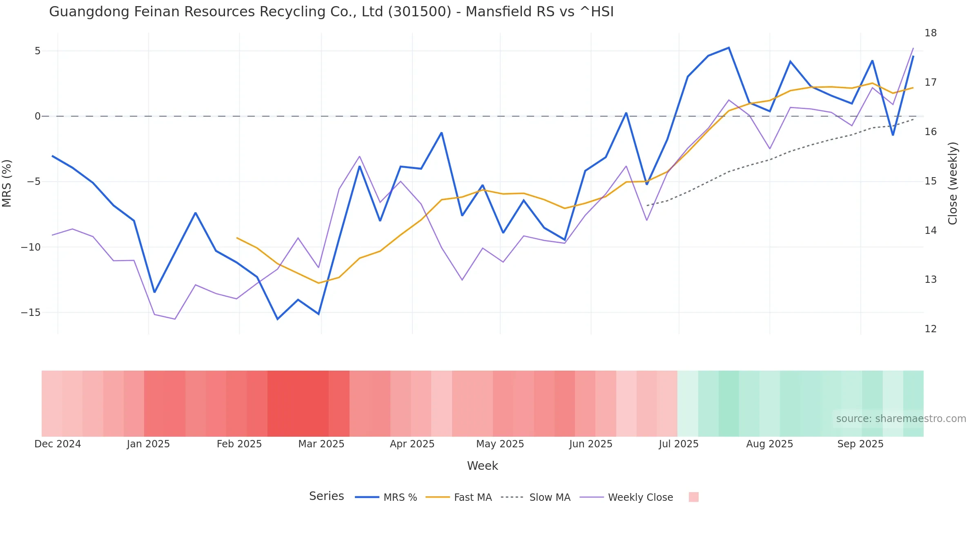Click the 'Close (weekly)' right axis title
The width and height of the screenshot is (980, 551).
953,183
